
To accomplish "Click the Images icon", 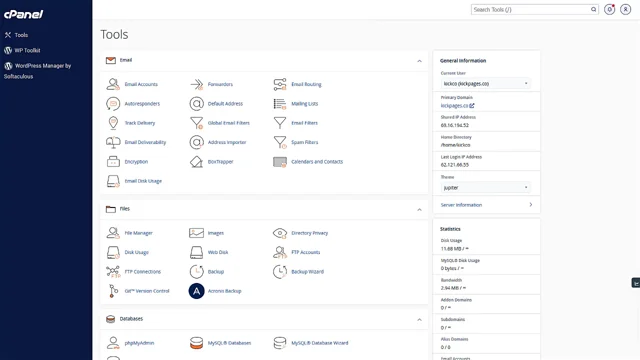I will tap(196, 233).
